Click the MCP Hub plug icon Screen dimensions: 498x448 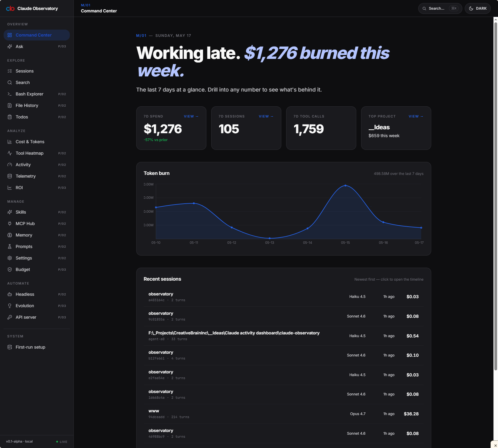(x=10, y=224)
